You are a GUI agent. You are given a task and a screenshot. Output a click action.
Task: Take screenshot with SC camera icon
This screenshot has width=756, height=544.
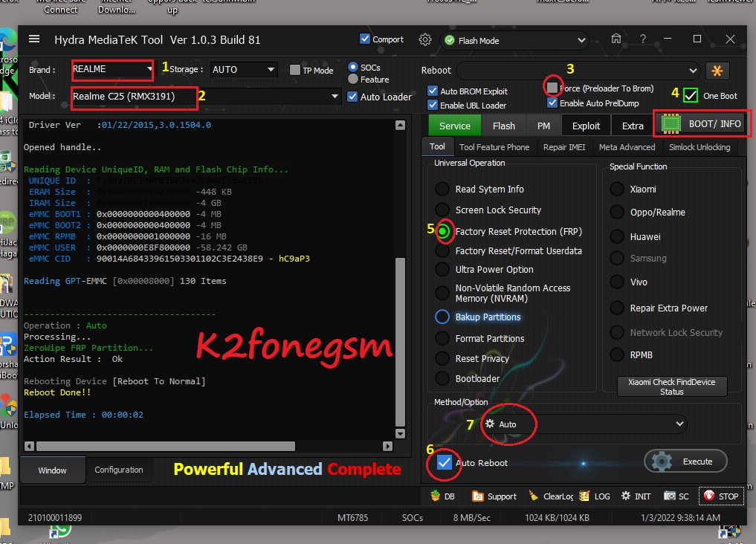669,496
